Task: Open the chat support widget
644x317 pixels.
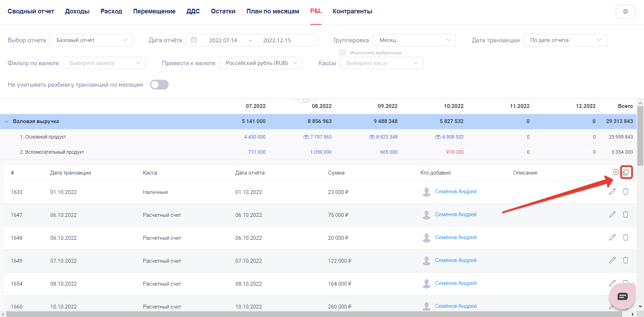Action: 622,296
